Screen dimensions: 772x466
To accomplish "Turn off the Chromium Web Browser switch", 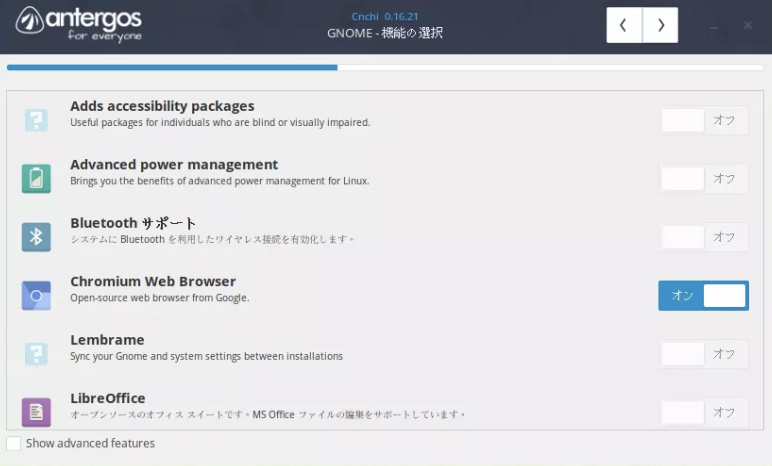I will click(704, 296).
